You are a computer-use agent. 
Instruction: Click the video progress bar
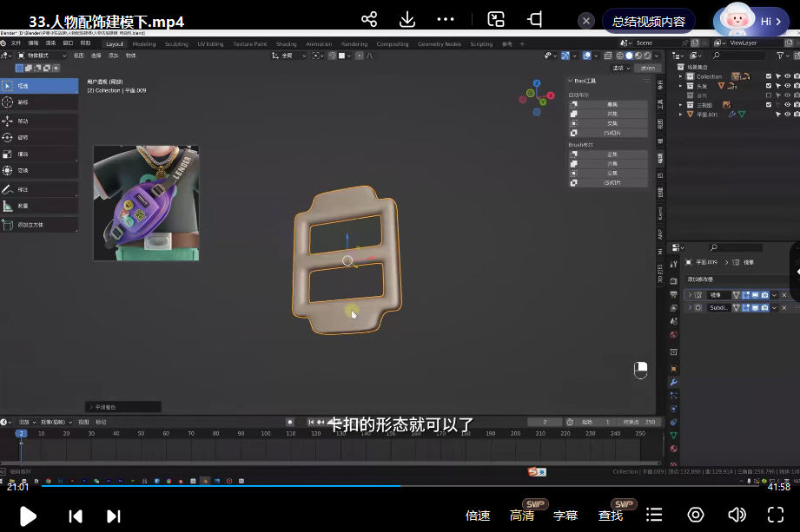[400, 487]
